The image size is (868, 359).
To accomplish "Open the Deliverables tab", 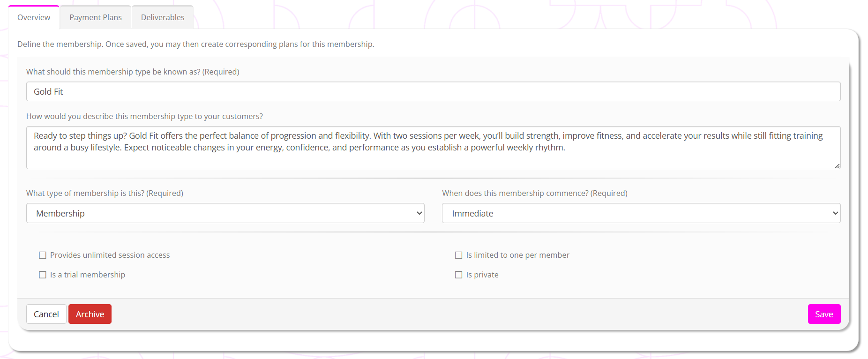I will pos(163,17).
